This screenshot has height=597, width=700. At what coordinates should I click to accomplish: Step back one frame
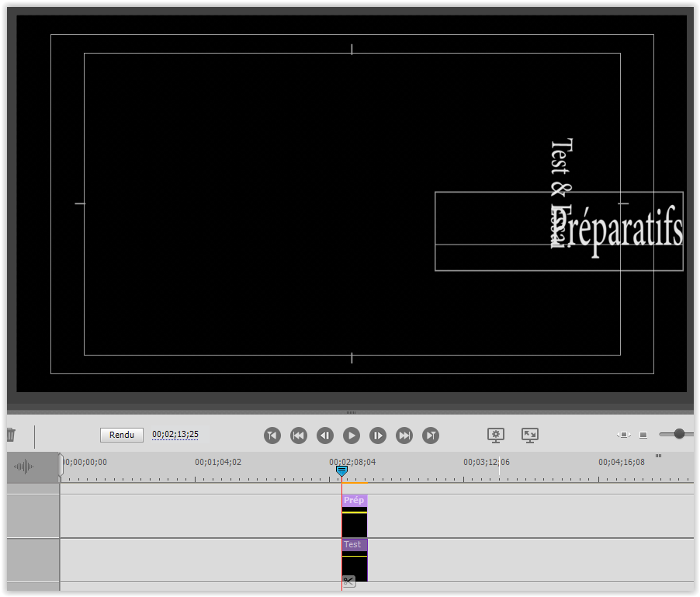tap(325, 436)
